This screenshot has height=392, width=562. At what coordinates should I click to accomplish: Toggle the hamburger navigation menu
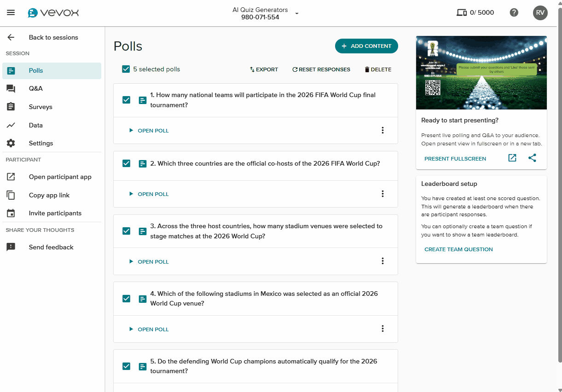pyautogui.click(x=11, y=12)
